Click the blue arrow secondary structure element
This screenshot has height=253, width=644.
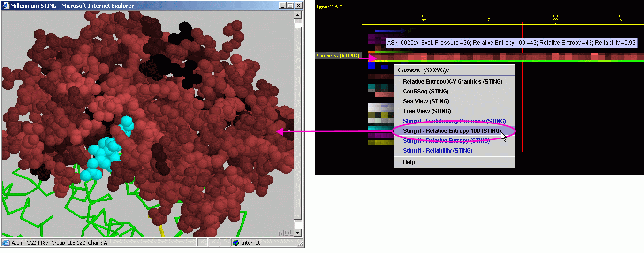(x=391, y=31)
